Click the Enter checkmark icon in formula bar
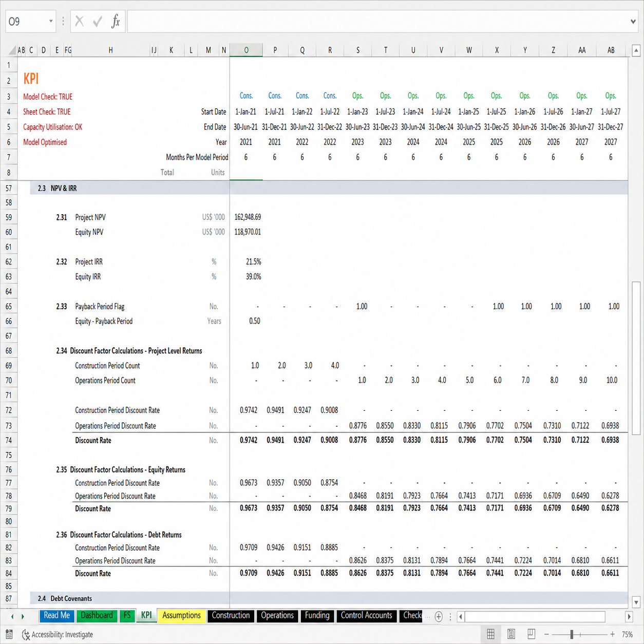This screenshot has height=644, width=644. pos(97,22)
